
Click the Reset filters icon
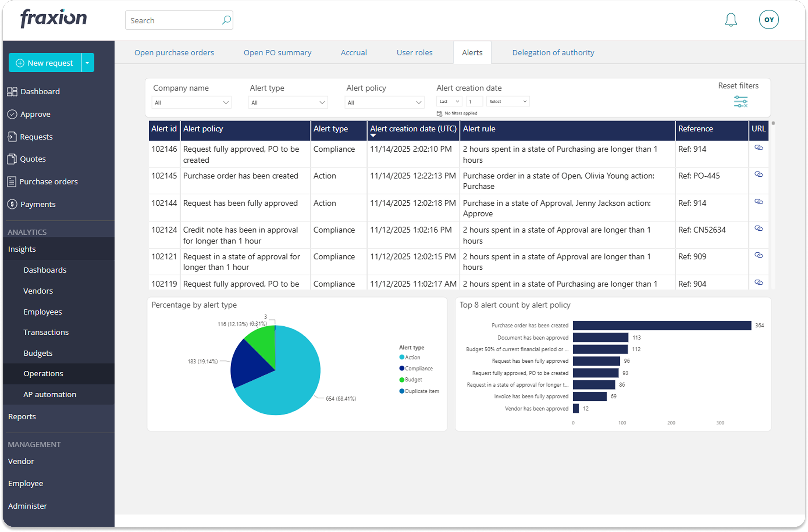click(741, 101)
